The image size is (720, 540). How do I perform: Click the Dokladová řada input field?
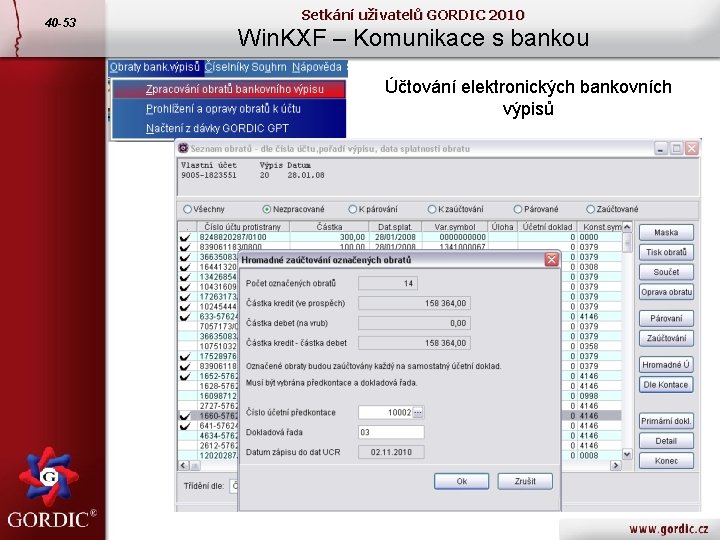pyautogui.click(x=391, y=432)
